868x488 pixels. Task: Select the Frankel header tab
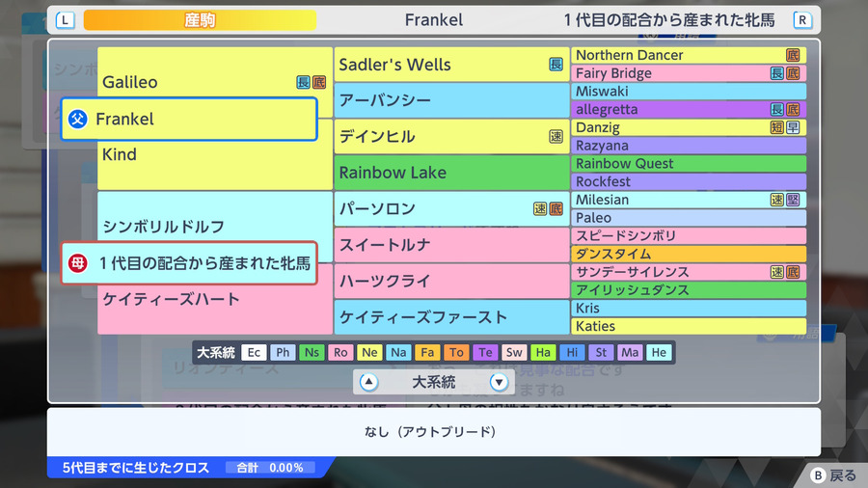coord(433,20)
